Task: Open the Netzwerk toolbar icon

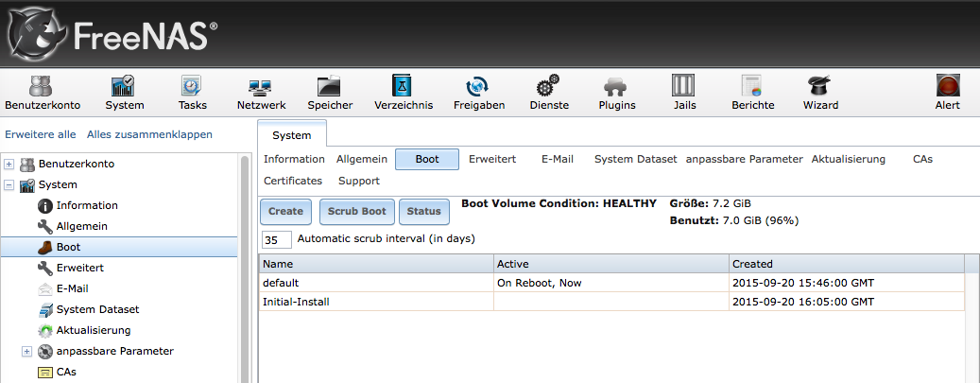Action: (x=261, y=93)
